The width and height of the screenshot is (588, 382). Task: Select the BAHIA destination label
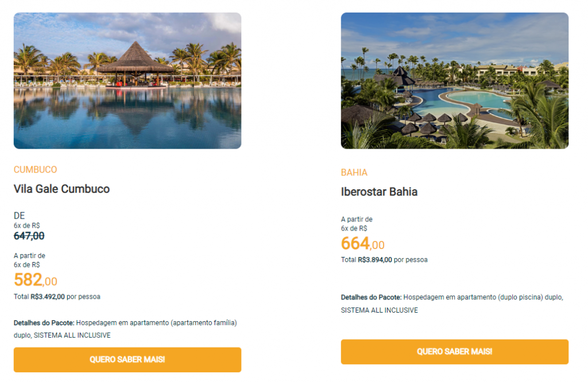(x=354, y=173)
